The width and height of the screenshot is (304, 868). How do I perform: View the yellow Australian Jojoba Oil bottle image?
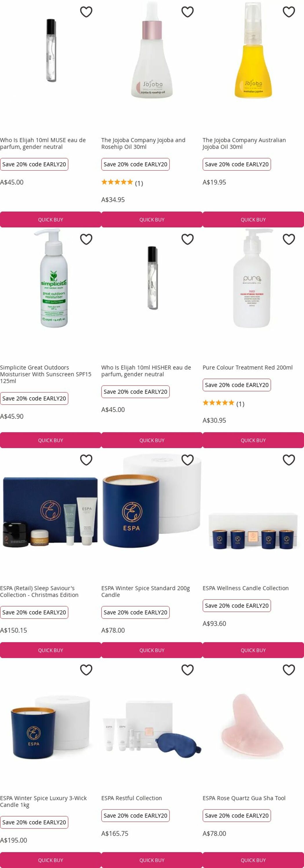[253, 51]
